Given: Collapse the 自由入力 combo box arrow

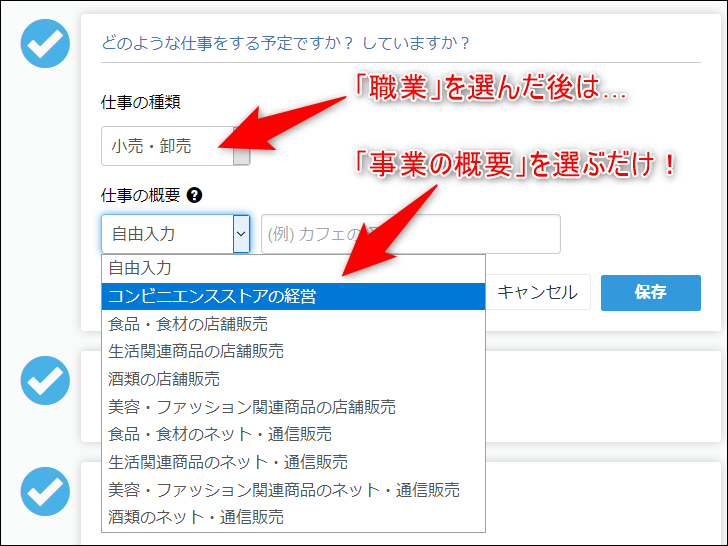Looking at the screenshot, I should 240,234.
